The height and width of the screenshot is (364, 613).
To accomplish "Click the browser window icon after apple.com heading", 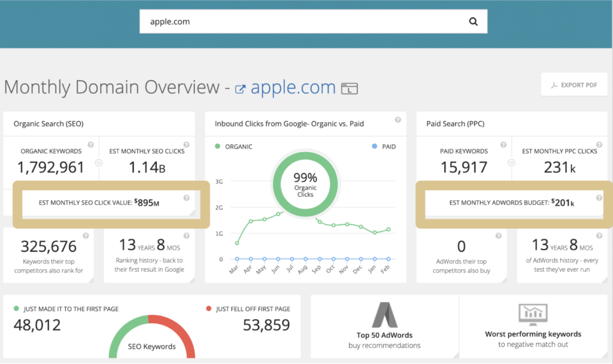I will click(349, 89).
